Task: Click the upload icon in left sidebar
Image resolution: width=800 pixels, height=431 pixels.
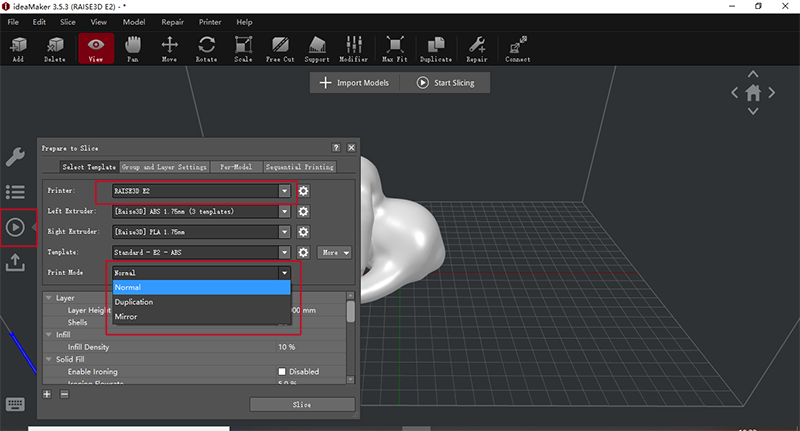Action: [x=15, y=262]
